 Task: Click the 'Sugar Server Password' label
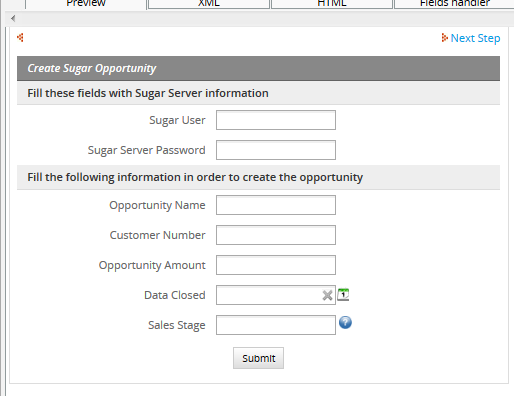146,150
